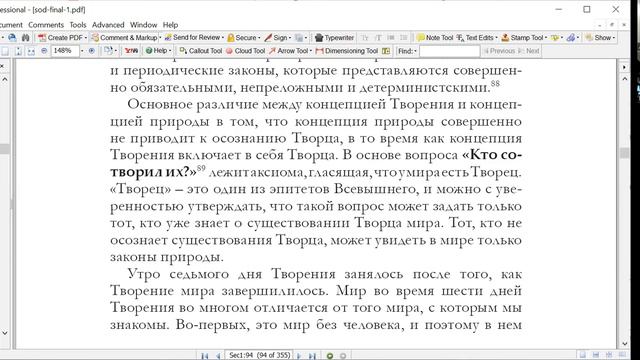Expand the Secure dropdown arrow
This screenshot has height=360, width=640.
[259, 38]
